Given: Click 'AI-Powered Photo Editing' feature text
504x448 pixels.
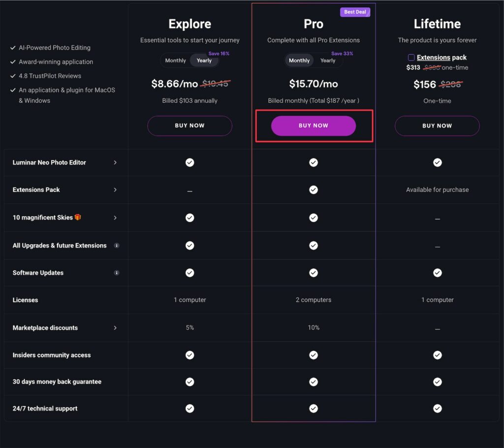Looking at the screenshot, I should pos(54,48).
